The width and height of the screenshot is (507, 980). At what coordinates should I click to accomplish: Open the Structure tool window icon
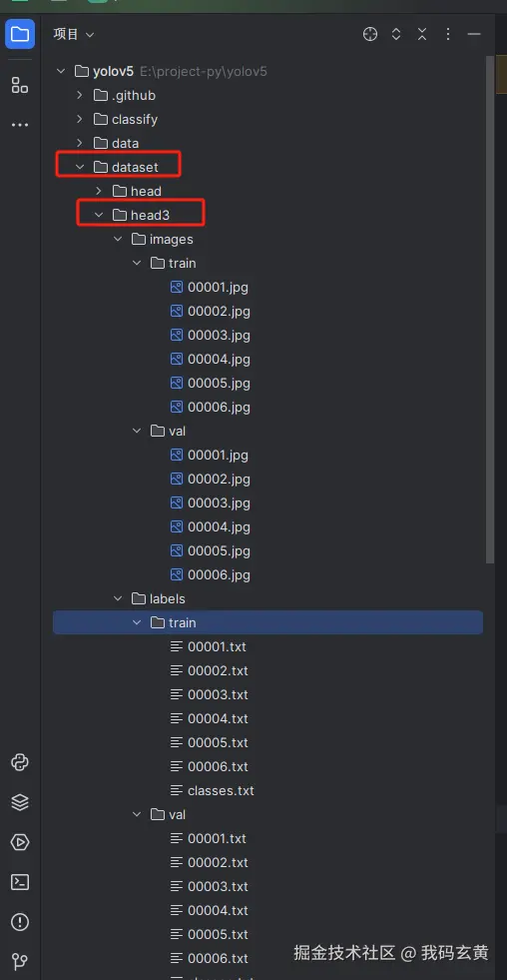[19, 85]
